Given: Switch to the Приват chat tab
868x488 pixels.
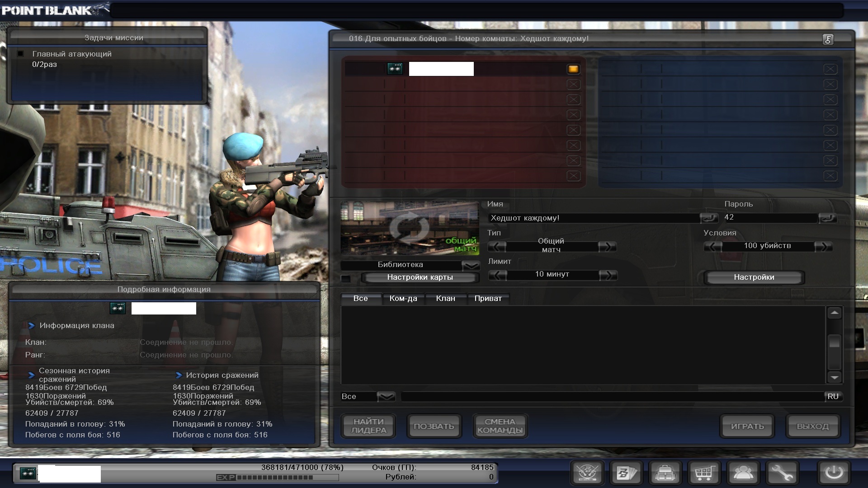Looking at the screenshot, I should [488, 299].
